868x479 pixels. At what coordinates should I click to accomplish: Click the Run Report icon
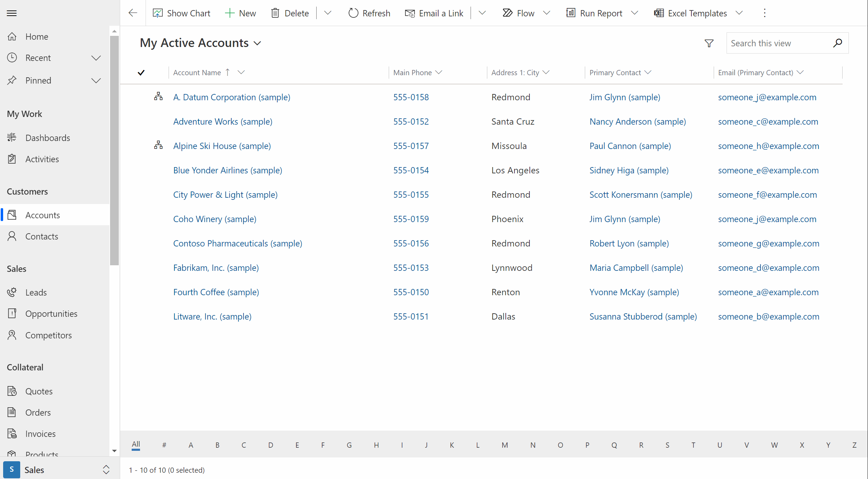[570, 13]
